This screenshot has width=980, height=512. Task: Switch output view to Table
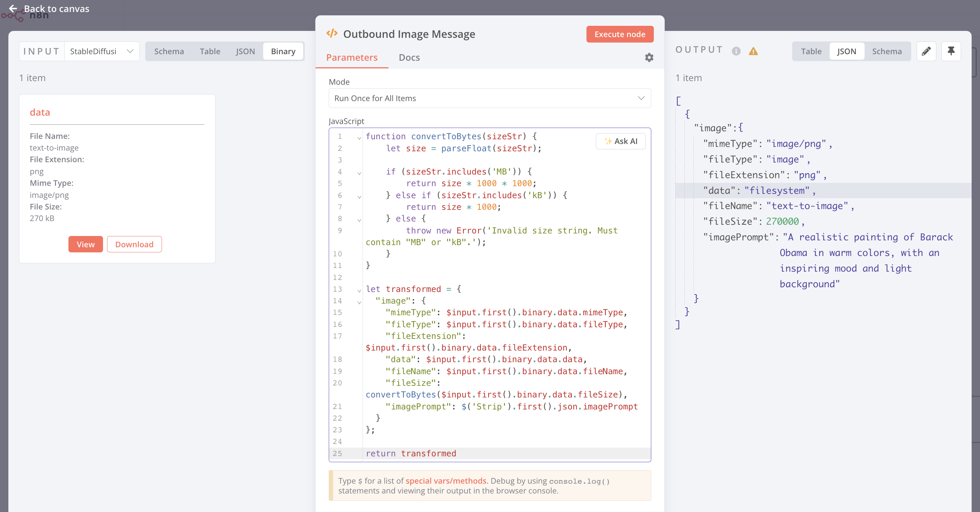811,51
